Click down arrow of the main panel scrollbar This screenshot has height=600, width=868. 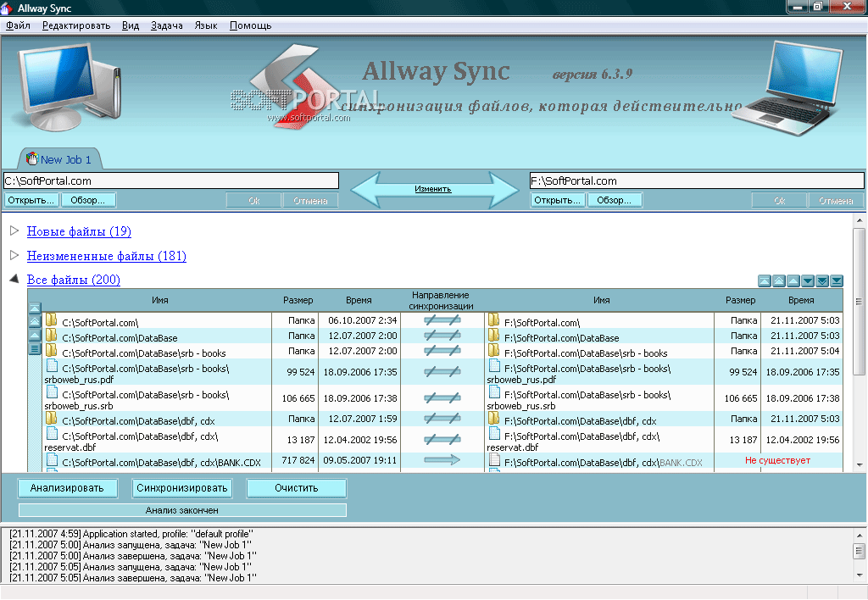click(x=860, y=465)
